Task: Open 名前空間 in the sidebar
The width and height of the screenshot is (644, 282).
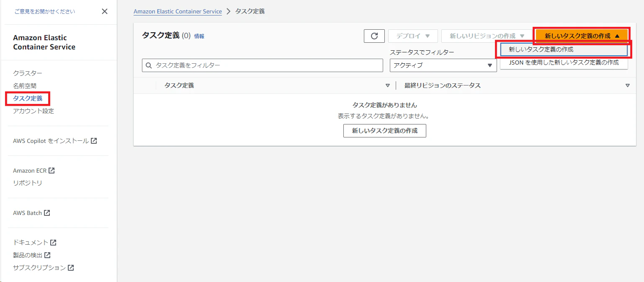Action: pyautogui.click(x=25, y=86)
